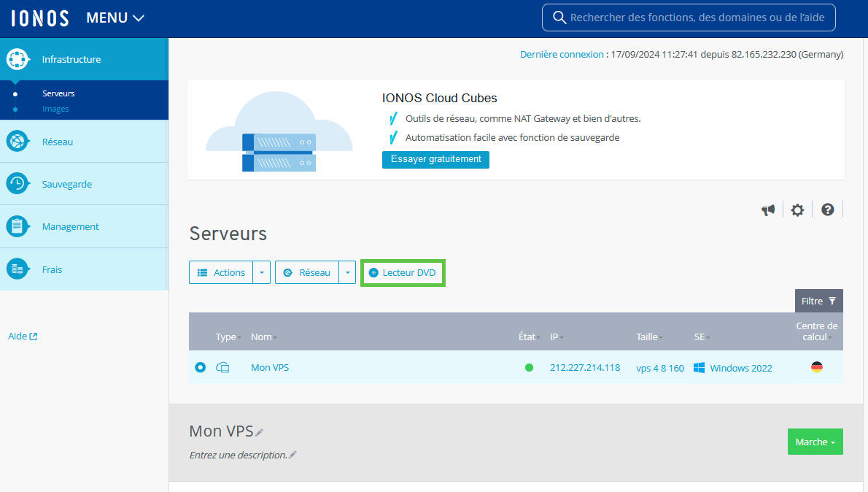
Task: Sort table by Taille column
Action: (x=649, y=337)
